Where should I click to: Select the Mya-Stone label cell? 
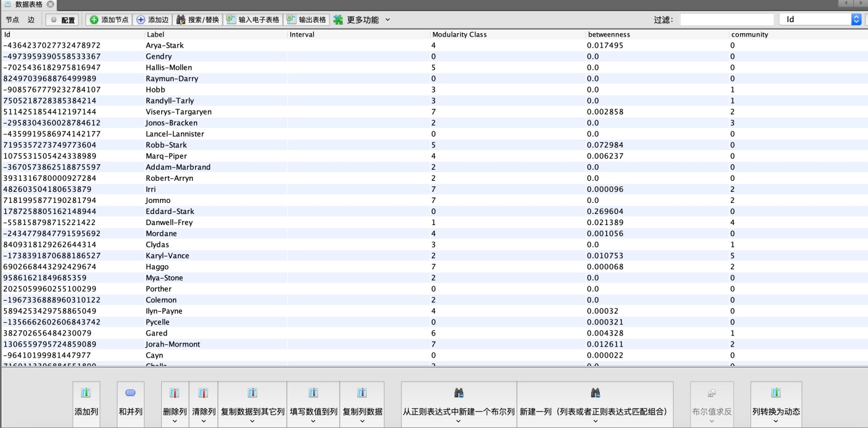[x=164, y=277]
